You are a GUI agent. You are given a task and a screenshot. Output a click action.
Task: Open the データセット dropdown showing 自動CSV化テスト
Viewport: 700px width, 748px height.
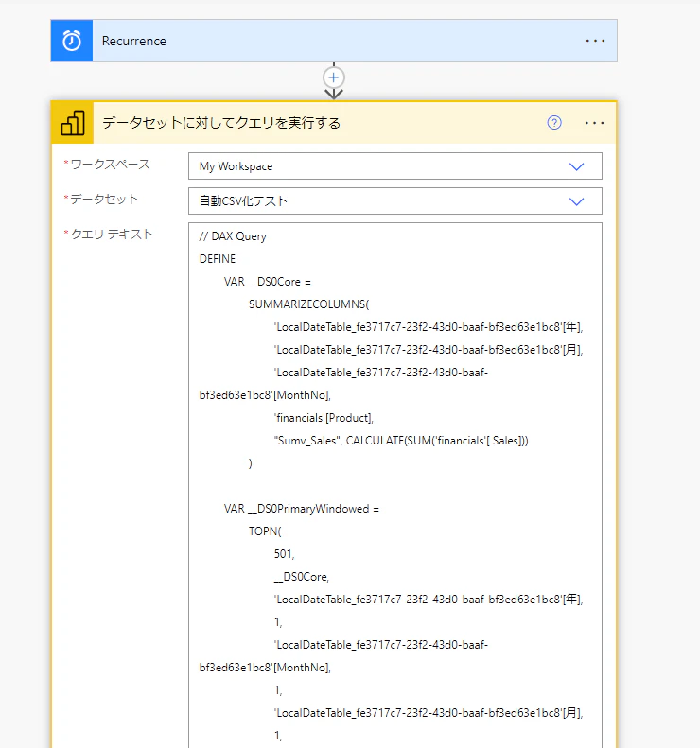point(395,200)
